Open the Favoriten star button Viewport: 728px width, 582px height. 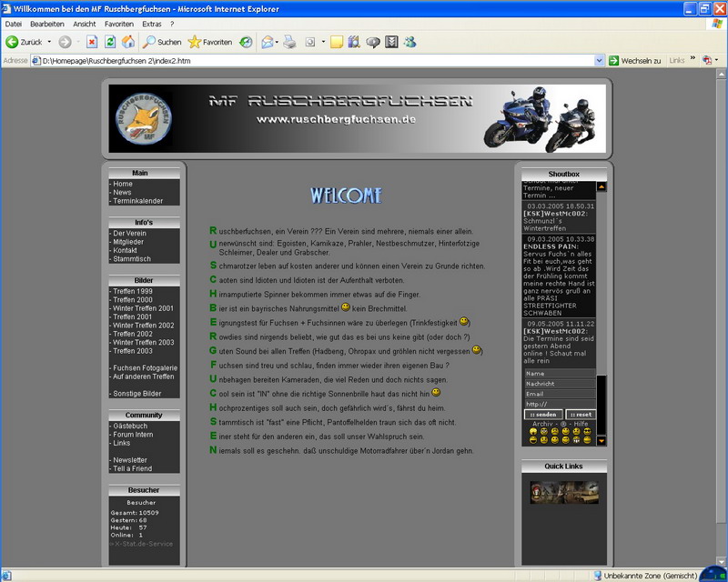pos(209,42)
